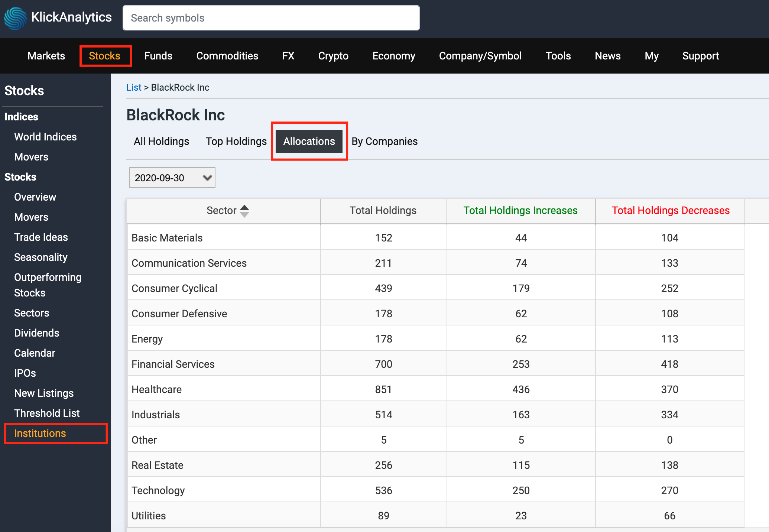Open the Support menu
This screenshot has width=769, height=532.
click(x=701, y=56)
